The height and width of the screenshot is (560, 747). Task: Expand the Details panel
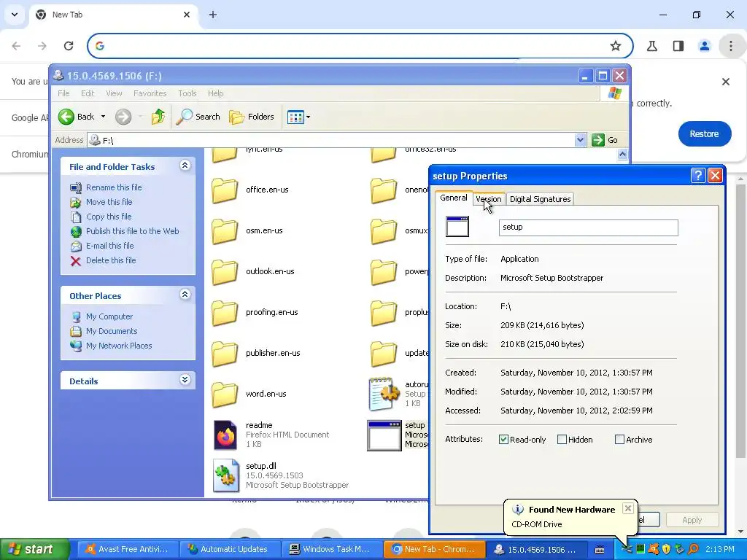pyautogui.click(x=185, y=379)
